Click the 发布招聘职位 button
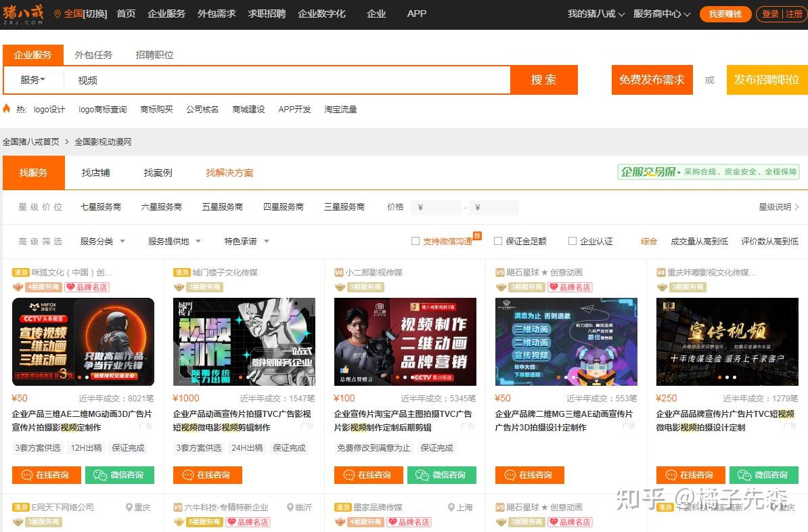The height and width of the screenshot is (532, 808). [x=767, y=80]
